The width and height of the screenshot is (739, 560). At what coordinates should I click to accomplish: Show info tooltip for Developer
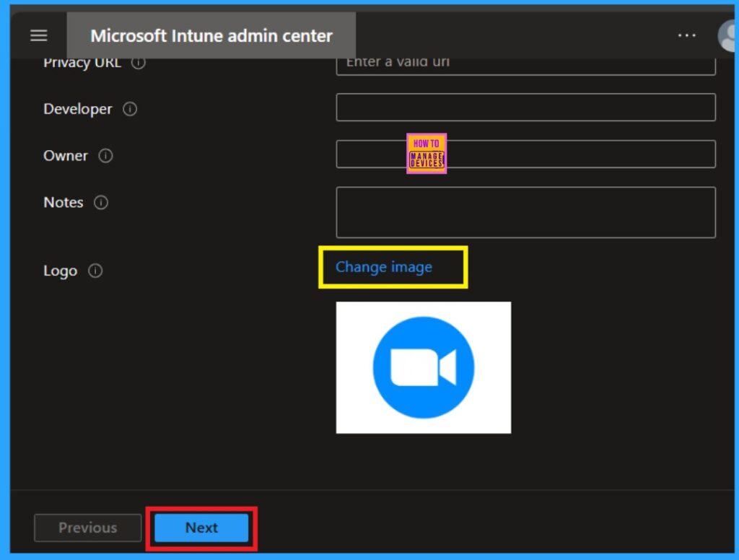(130, 109)
